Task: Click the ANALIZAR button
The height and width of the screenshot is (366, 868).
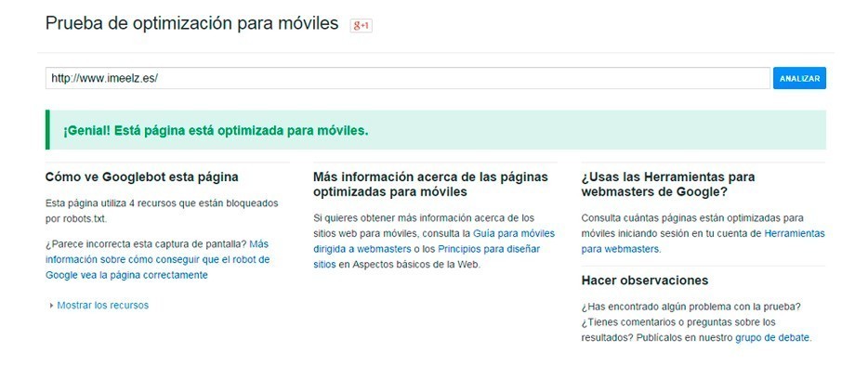Action: (799, 78)
